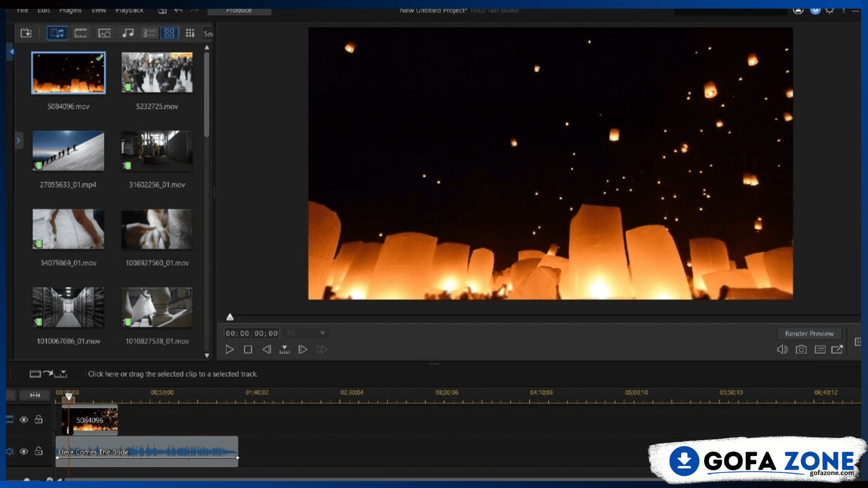Select the 5232725.mov thumbnail
The width and height of the screenshot is (868, 488).
click(x=157, y=73)
